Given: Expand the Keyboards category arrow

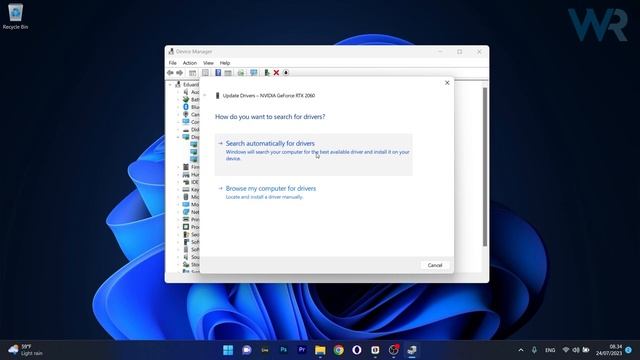Looking at the screenshot, I should [178, 190].
